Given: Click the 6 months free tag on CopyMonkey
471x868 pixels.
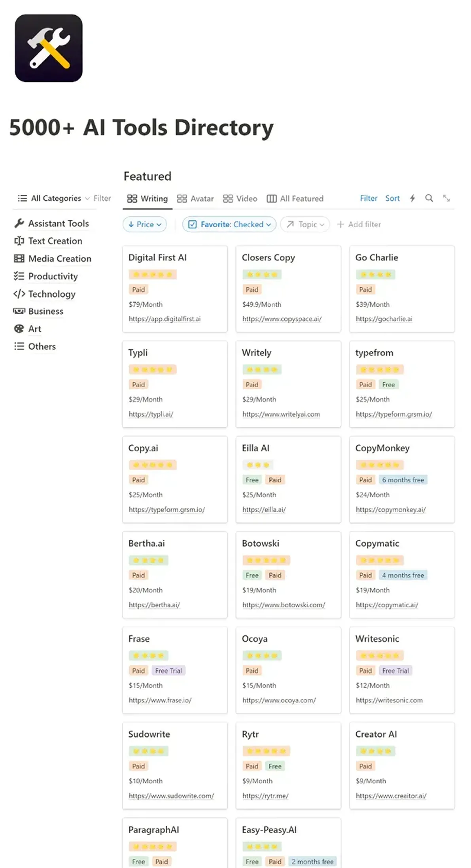Looking at the screenshot, I should (403, 480).
